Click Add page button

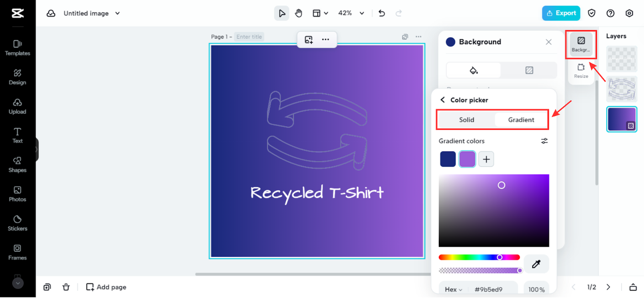tap(106, 287)
